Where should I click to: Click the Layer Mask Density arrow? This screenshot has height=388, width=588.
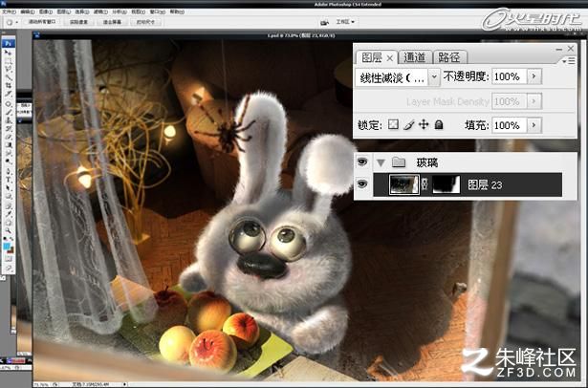(534, 101)
